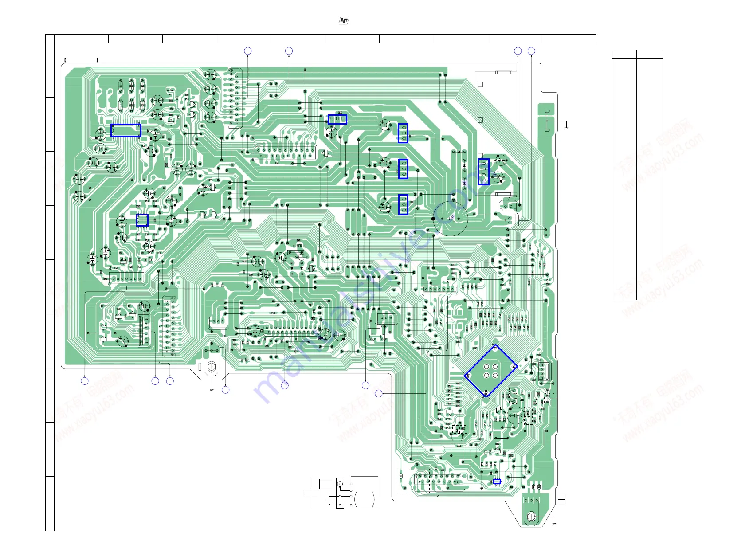Click the large circular component outline
This screenshot has height=560, width=745.
pyautogui.click(x=451, y=219)
